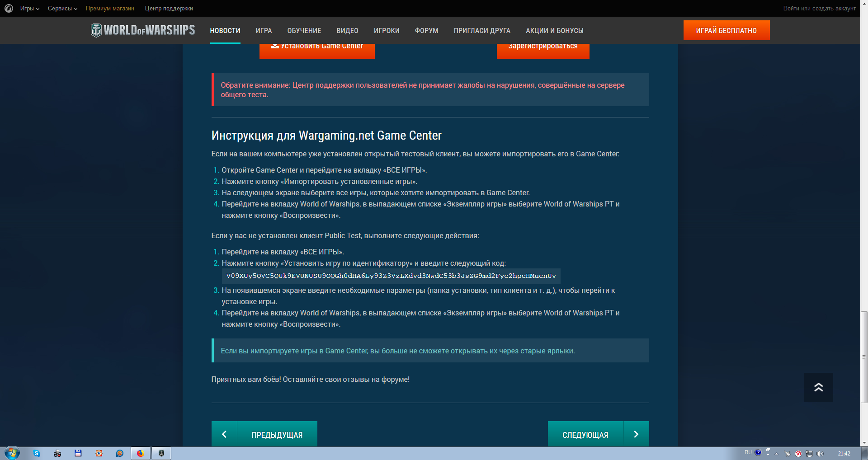868x460 pixels.
Task: Click the Войти login link
Action: click(791, 8)
